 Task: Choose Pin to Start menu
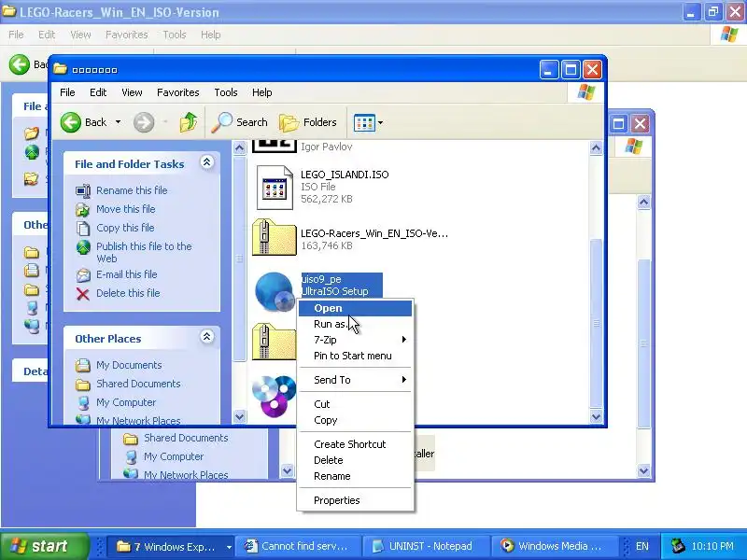pyautogui.click(x=355, y=356)
